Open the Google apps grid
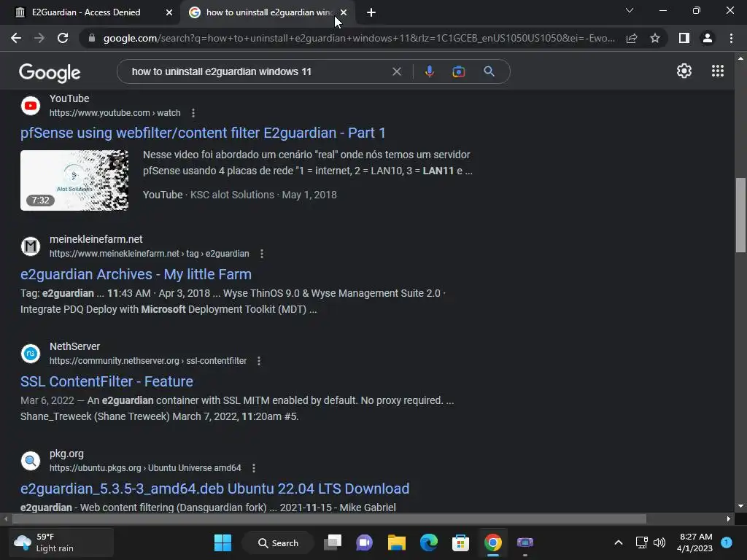Screen dimensions: 747x560 (718, 71)
